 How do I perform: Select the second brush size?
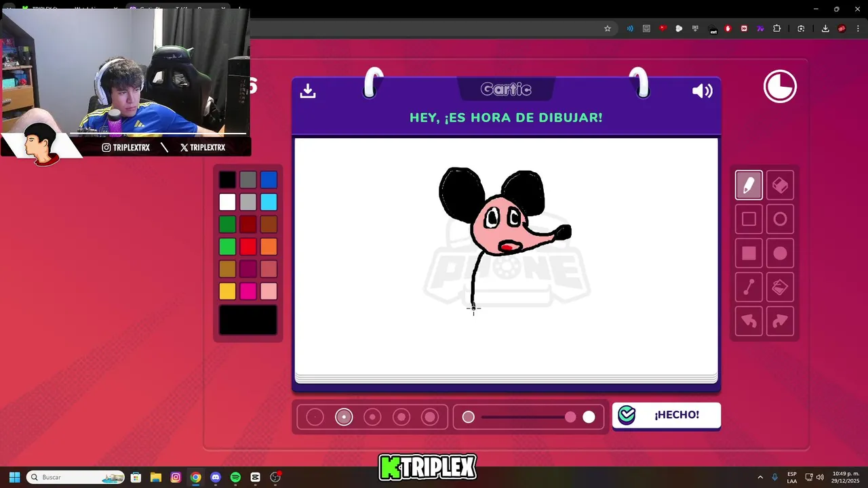(344, 417)
